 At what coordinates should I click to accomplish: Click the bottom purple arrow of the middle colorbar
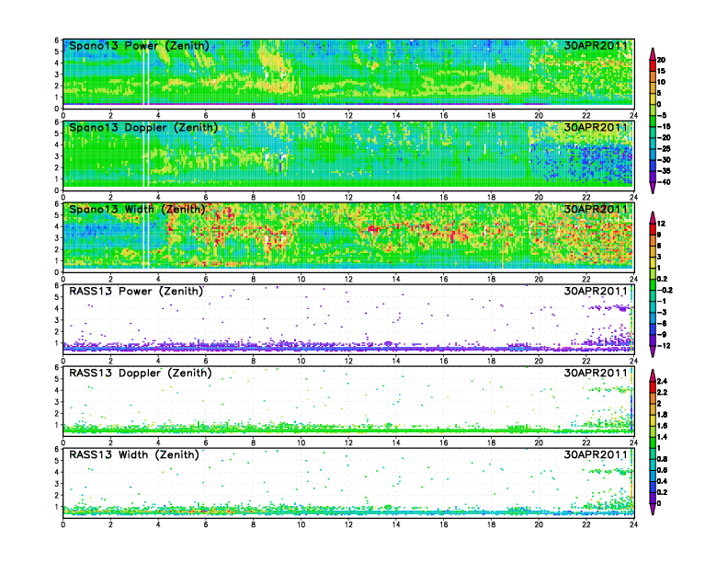653,351
